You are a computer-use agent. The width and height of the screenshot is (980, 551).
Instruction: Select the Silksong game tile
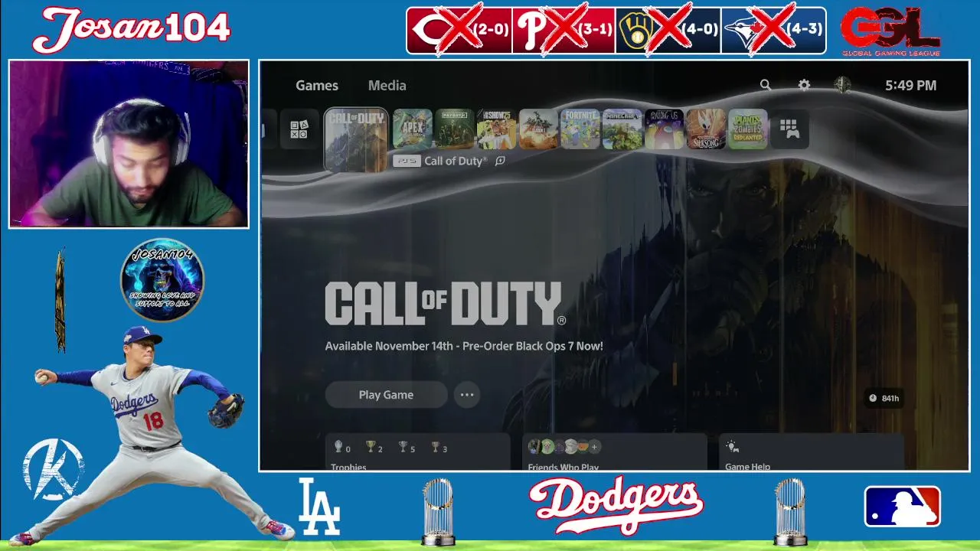(705, 129)
